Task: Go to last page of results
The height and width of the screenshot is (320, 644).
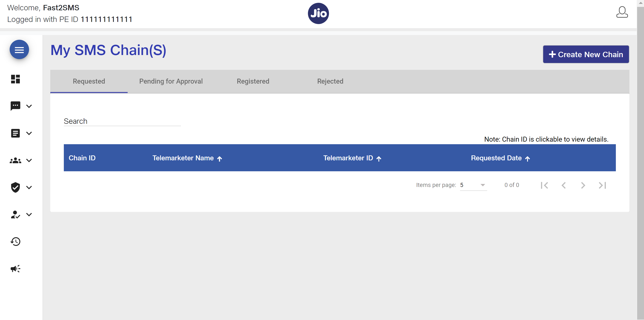Action: [x=602, y=185]
